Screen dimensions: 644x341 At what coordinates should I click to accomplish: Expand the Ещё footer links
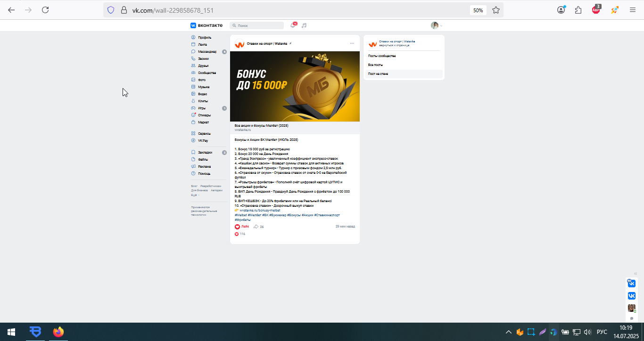pyautogui.click(x=195, y=195)
